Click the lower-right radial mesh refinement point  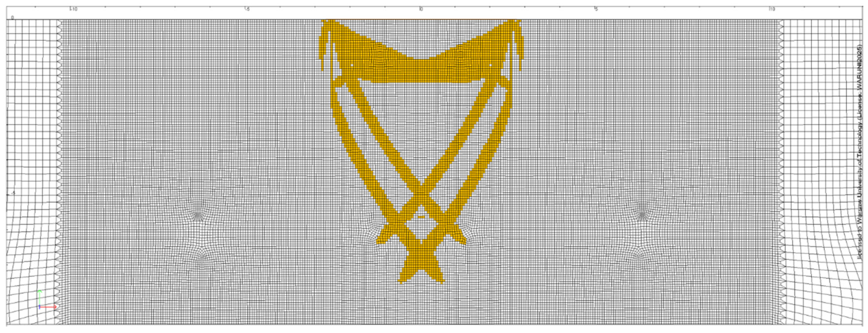coord(639,255)
